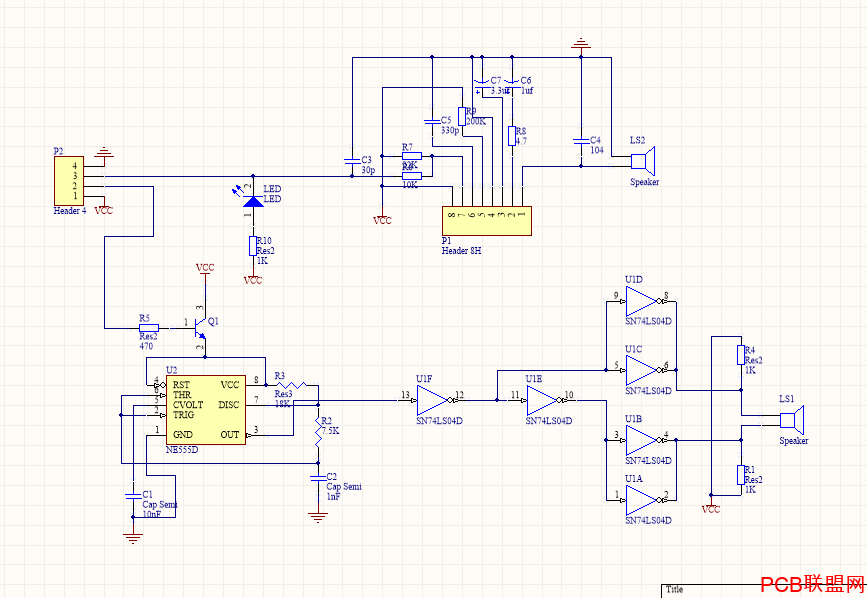
Task: Click the 'Speaker' label under LS2
Action: 645,182
